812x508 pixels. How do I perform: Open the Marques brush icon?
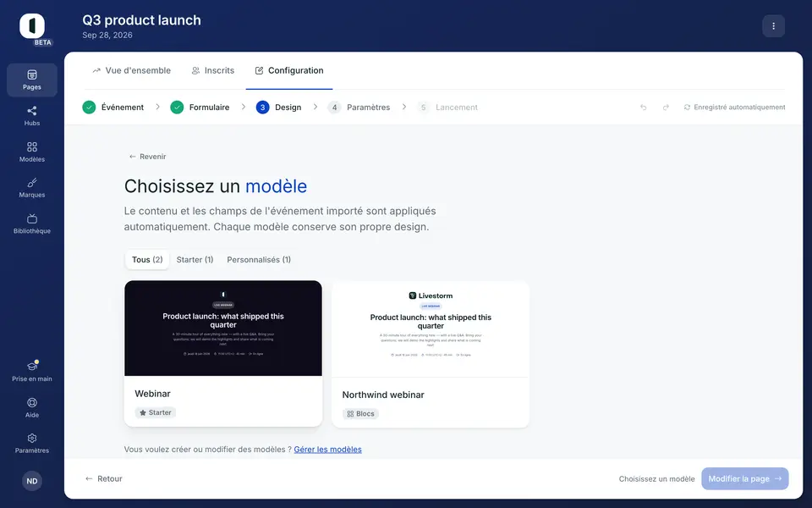pyautogui.click(x=31, y=183)
